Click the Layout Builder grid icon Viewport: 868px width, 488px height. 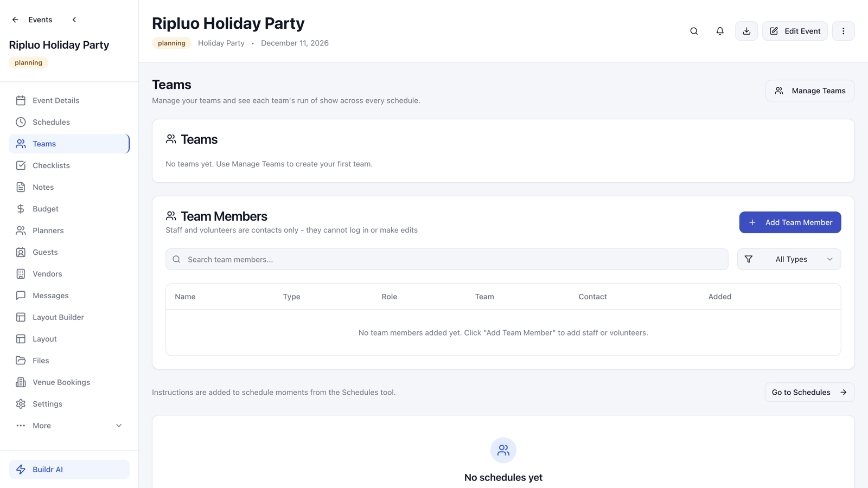point(21,317)
